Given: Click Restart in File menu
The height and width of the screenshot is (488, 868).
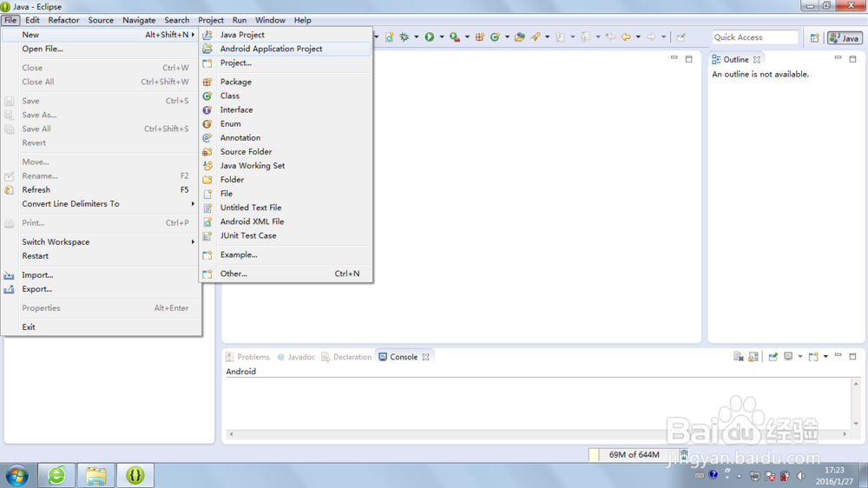Looking at the screenshot, I should point(102,256).
